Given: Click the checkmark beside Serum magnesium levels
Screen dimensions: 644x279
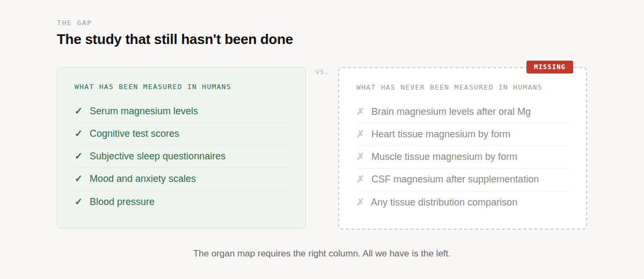Looking at the screenshot, I should (78, 111).
